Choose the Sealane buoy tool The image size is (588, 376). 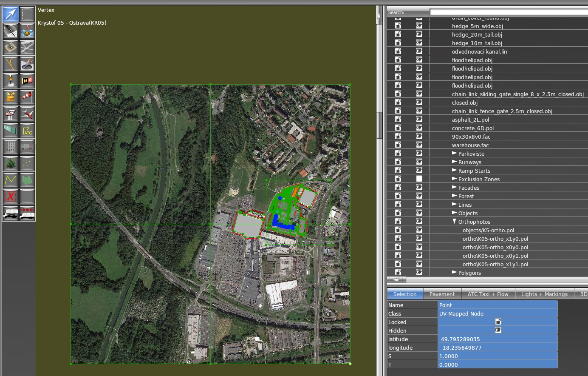[x=27, y=31]
